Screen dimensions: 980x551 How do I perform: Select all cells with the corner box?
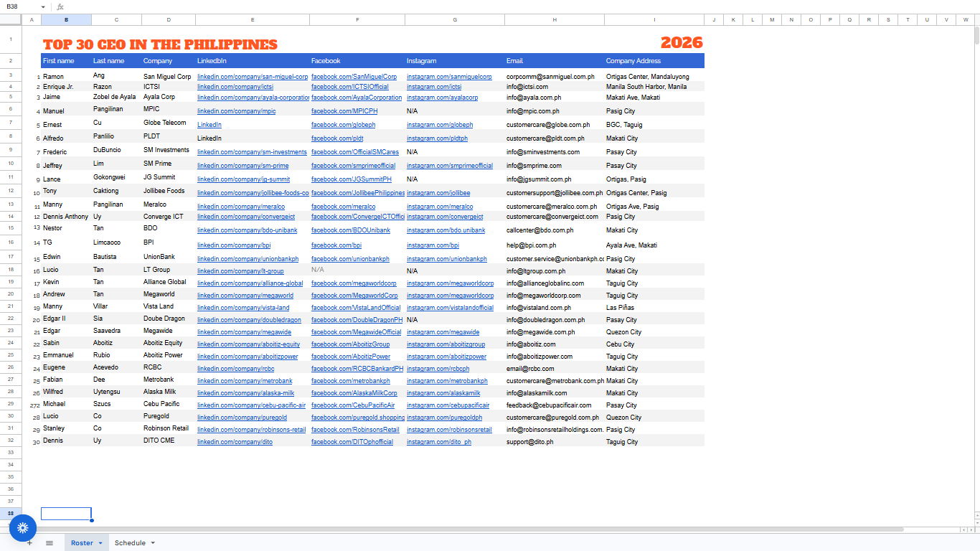11,19
